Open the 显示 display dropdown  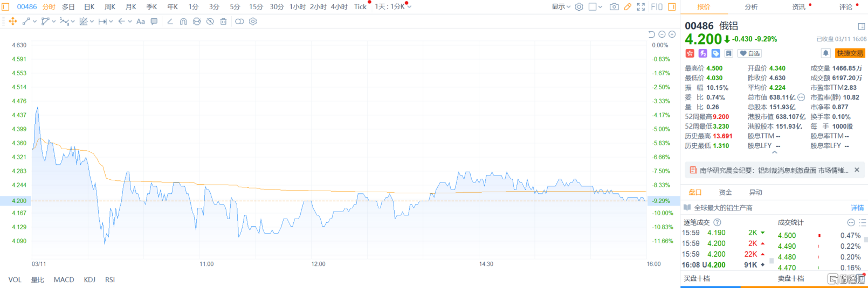click(561, 7)
